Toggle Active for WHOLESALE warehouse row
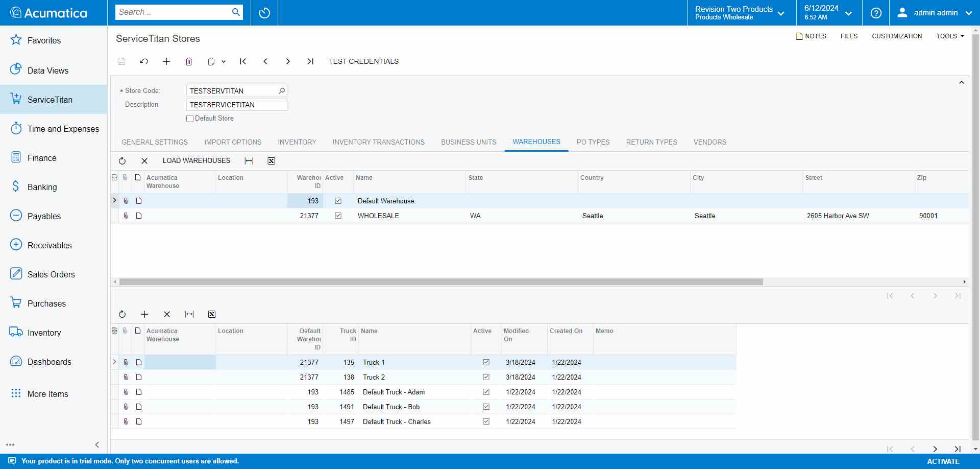Image resolution: width=980 pixels, height=469 pixels. 338,216
